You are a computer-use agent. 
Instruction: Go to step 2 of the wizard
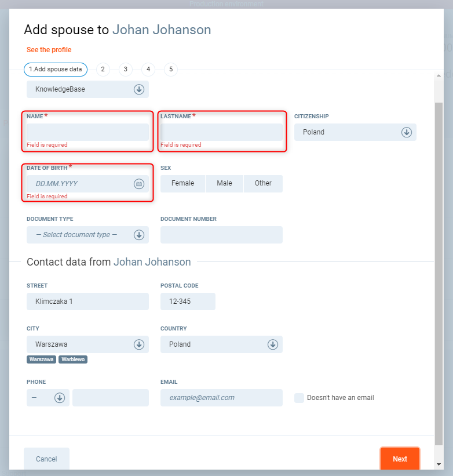coord(103,70)
